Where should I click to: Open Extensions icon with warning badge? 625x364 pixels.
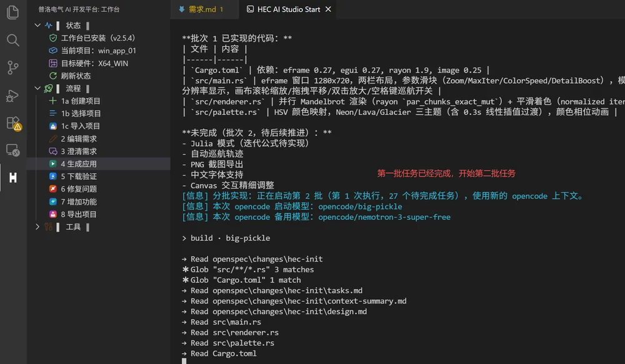point(14,124)
